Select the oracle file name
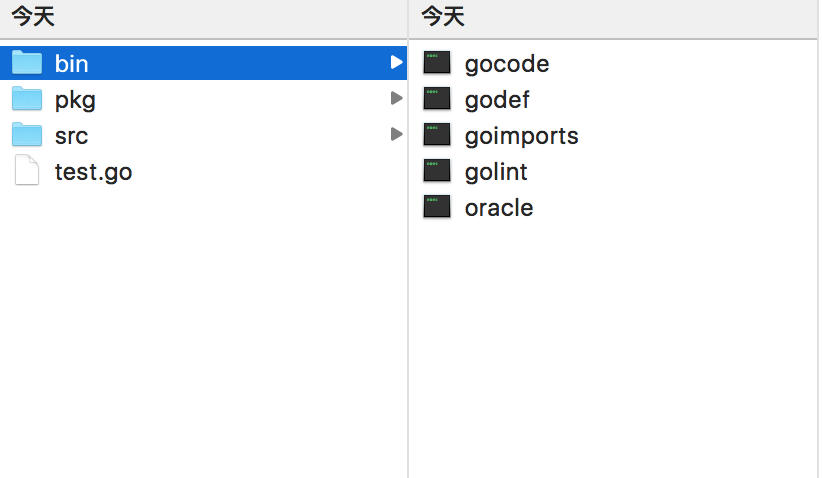822x478 pixels. point(499,208)
